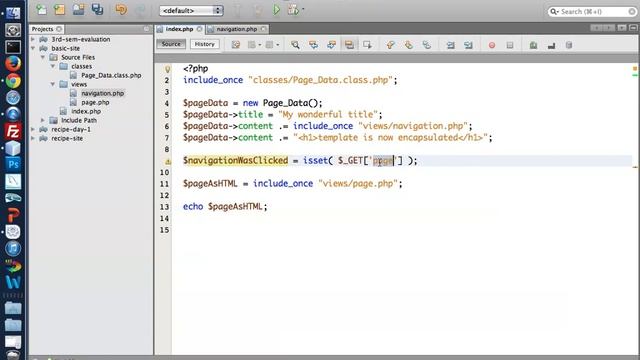Image resolution: width=640 pixels, height=360 pixels.
Task: Switch editor to Source view
Action: [171, 44]
